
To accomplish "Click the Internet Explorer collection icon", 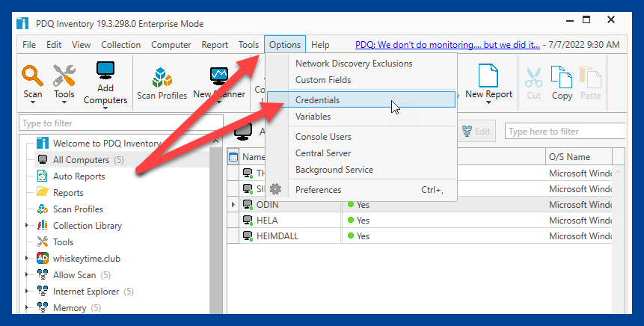I will [43, 291].
